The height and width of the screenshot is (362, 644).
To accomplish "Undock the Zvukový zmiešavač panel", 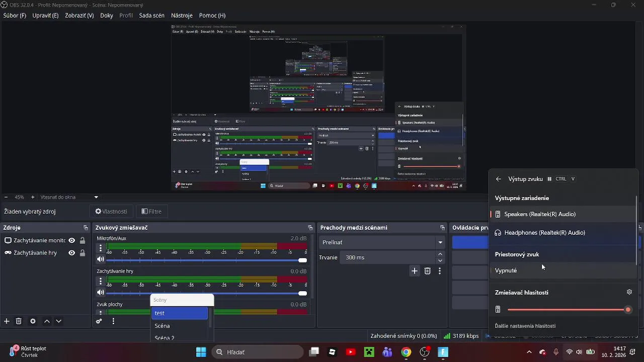I will point(310,228).
